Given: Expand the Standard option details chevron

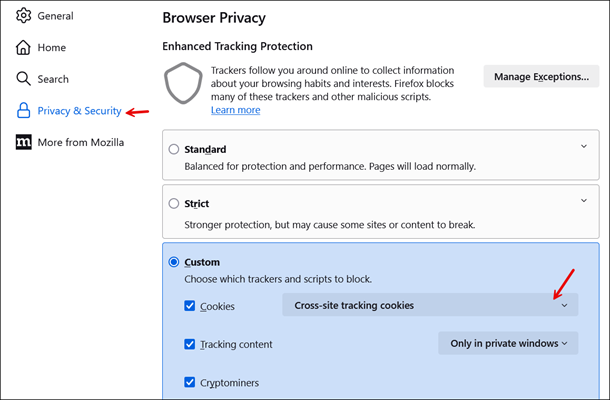Looking at the screenshot, I should (x=584, y=146).
